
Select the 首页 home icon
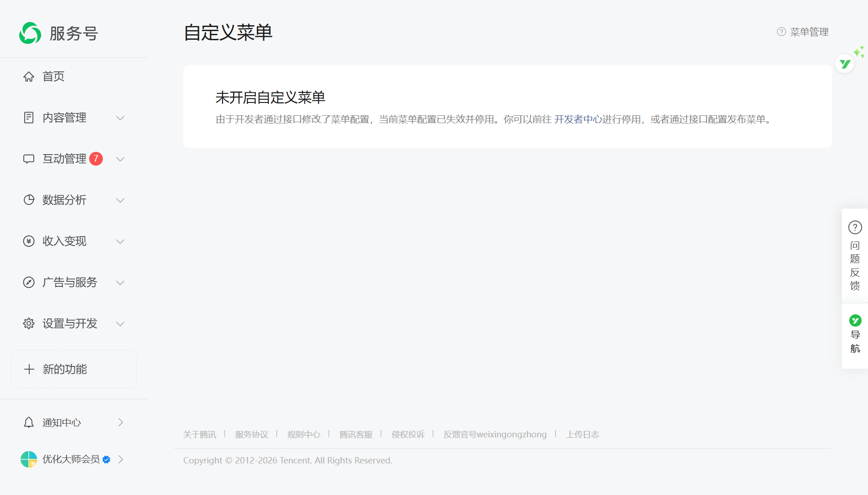click(28, 76)
